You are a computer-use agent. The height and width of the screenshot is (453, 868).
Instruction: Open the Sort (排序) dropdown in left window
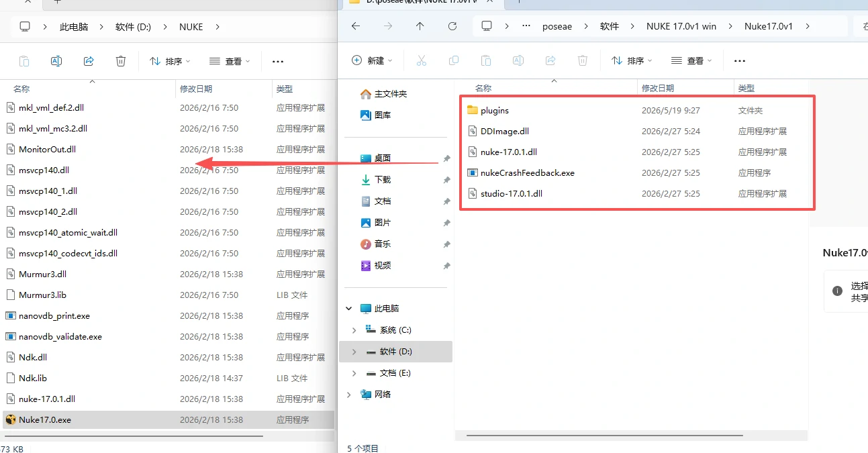click(x=170, y=61)
